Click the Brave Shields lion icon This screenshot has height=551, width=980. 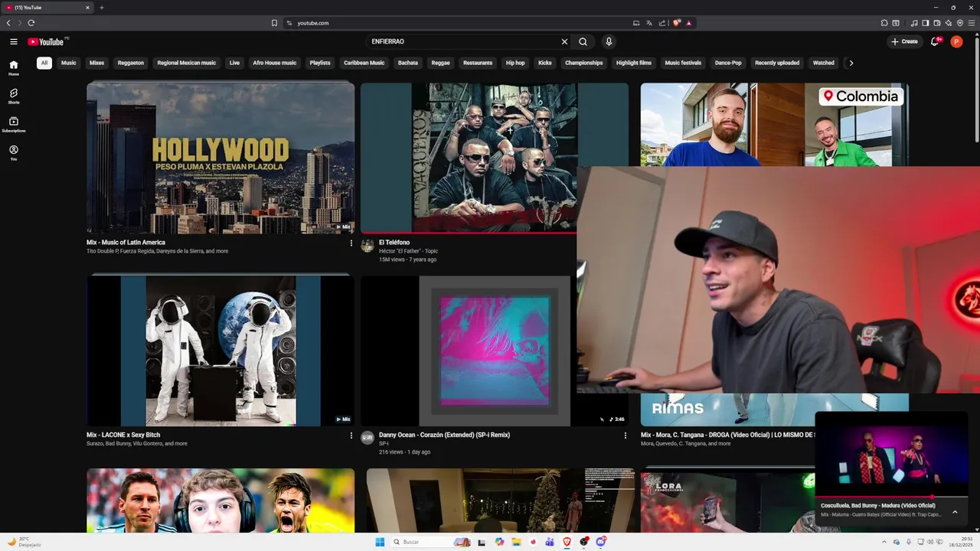click(677, 23)
